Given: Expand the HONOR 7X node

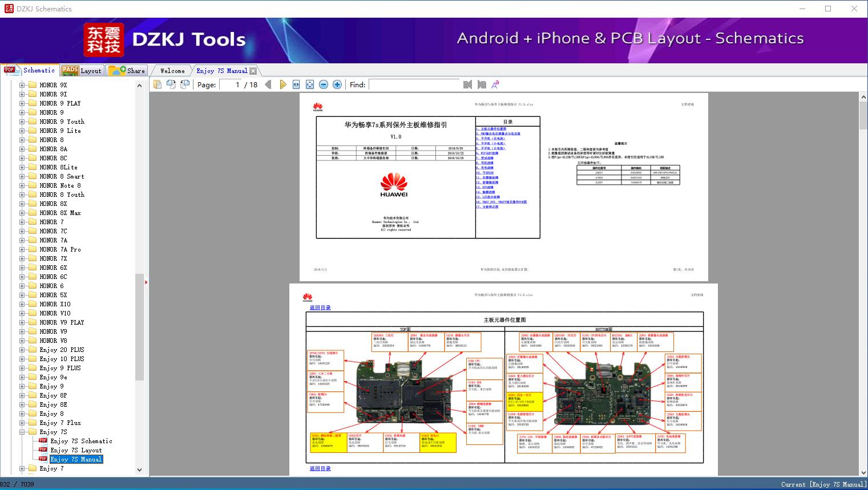Looking at the screenshot, I should (x=22, y=258).
